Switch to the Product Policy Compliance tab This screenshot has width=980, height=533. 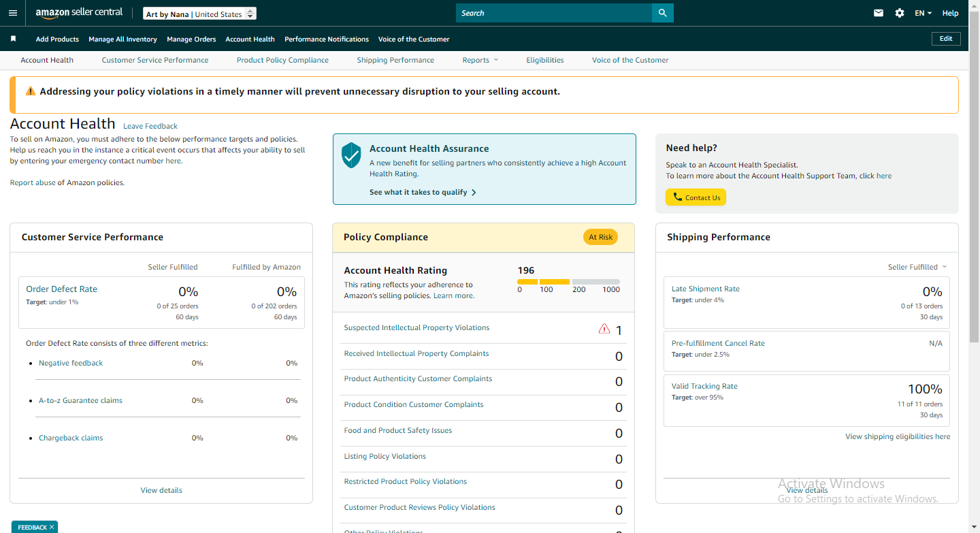[x=282, y=60]
